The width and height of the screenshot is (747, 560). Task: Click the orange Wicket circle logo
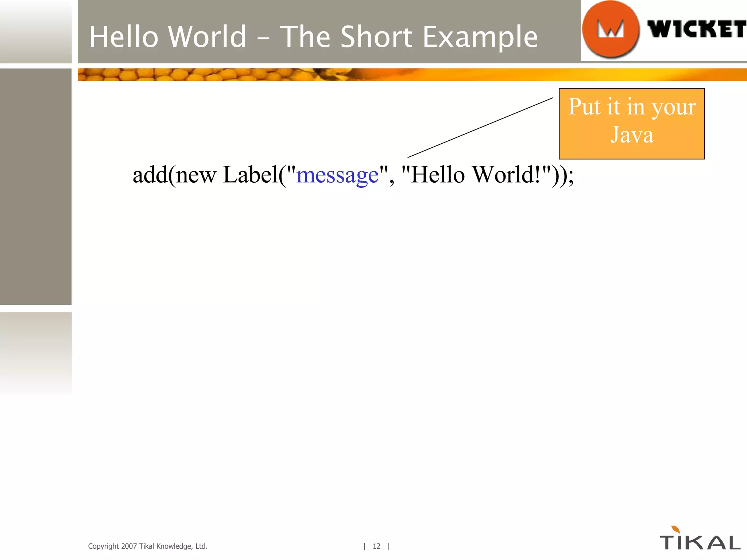tap(611, 29)
